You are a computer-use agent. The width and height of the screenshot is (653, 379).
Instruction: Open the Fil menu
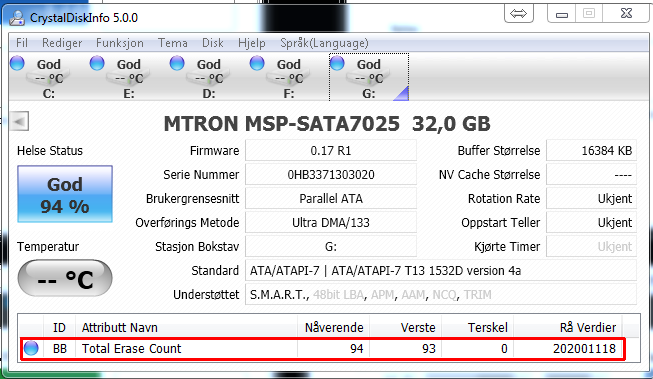(22, 43)
